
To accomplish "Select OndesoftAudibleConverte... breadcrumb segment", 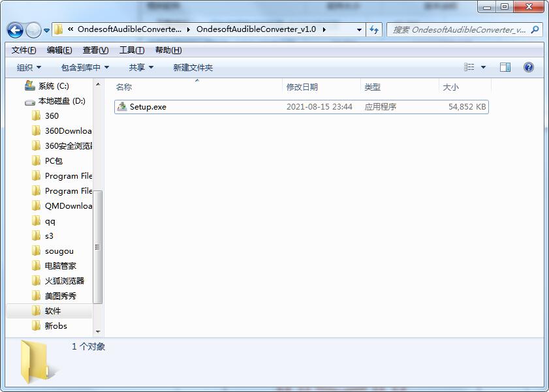I will point(129,29).
